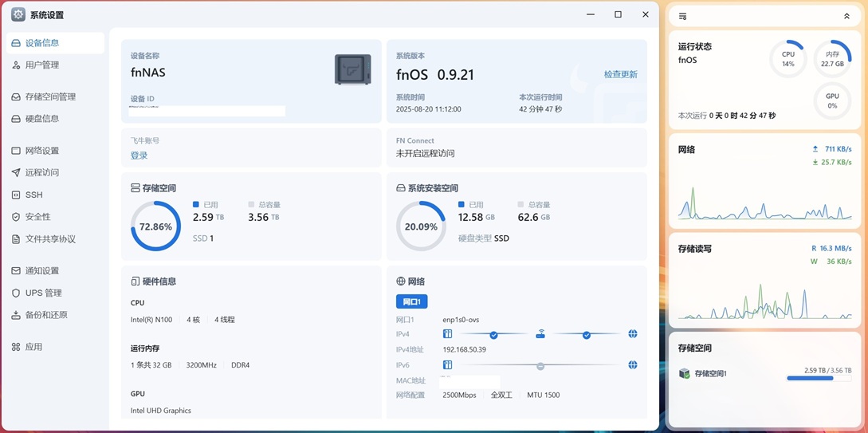The height and width of the screenshot is (433, 868).
Task: Click the 内存 22.7 GB gauge
Action: [832, 59]
